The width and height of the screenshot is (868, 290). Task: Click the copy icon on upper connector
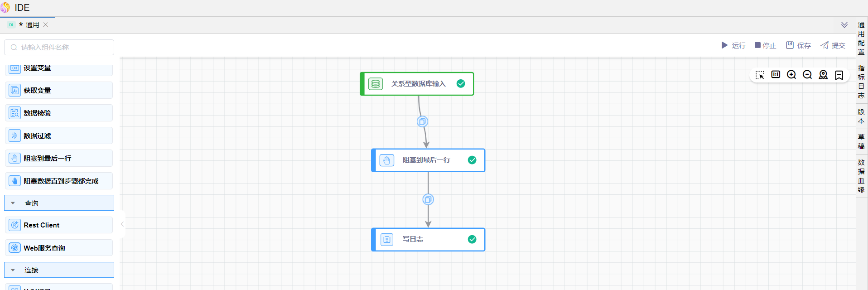click(x=422, y=121)
